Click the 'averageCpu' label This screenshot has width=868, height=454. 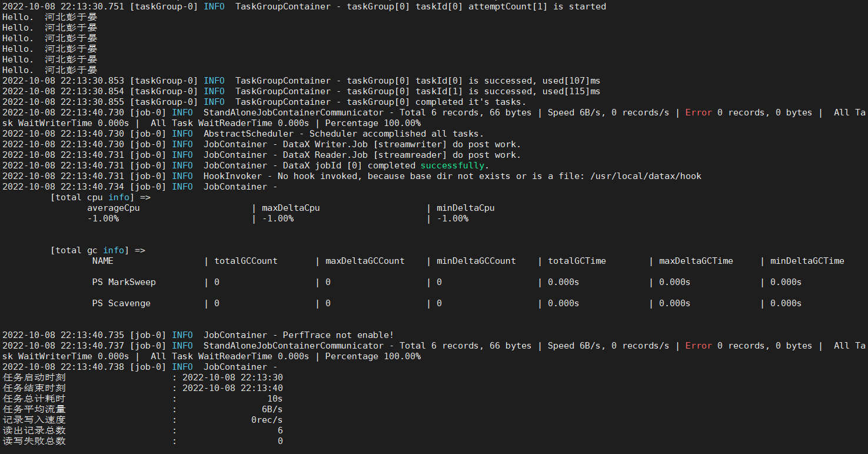(x=114, y=208)
